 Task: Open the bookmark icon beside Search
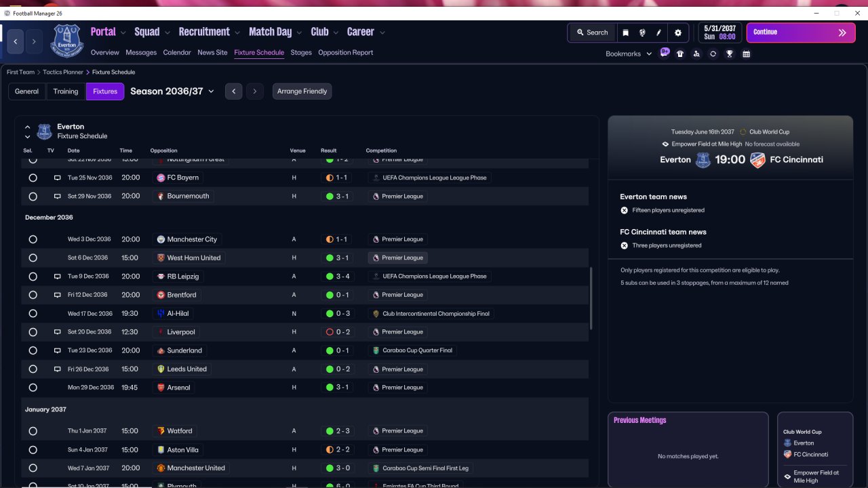(625, 33)
